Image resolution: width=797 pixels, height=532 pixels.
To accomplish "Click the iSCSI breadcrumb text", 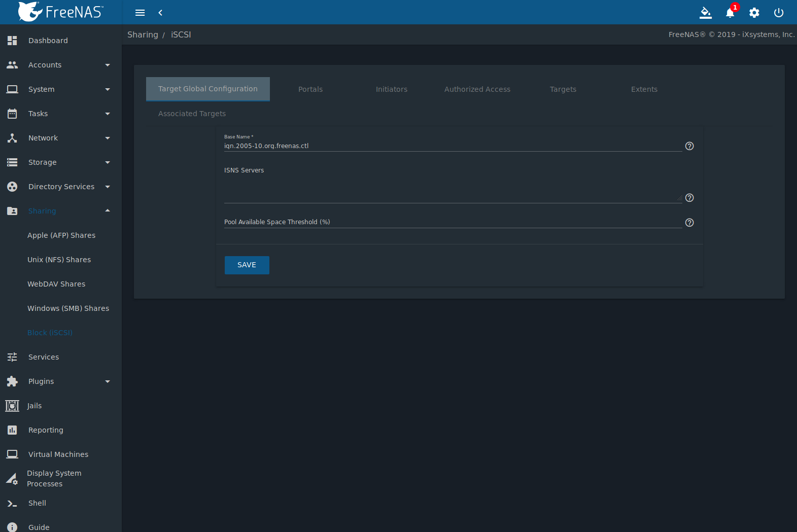I will (x=181, y=34).
